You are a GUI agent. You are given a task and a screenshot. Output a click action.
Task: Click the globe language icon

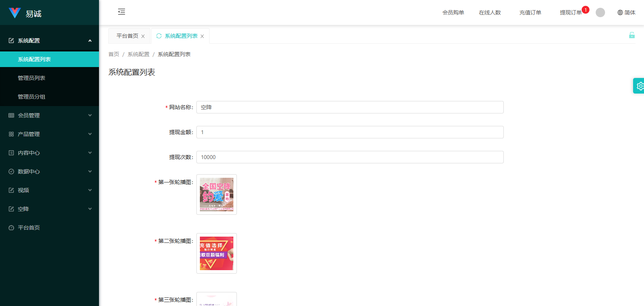click(x=620, y=12)
